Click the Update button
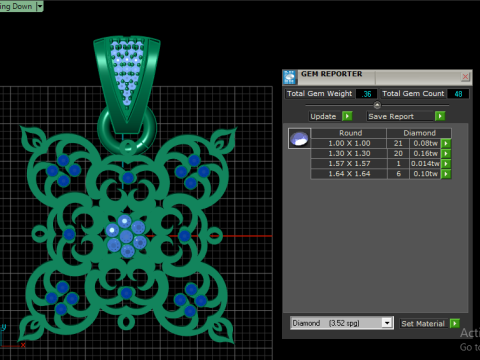Viewport: 480px width, 360px height. point(324,116)
